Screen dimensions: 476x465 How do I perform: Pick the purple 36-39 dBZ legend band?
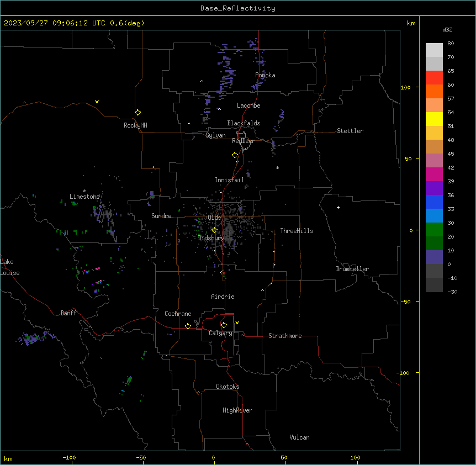click(x=434, y=188)
